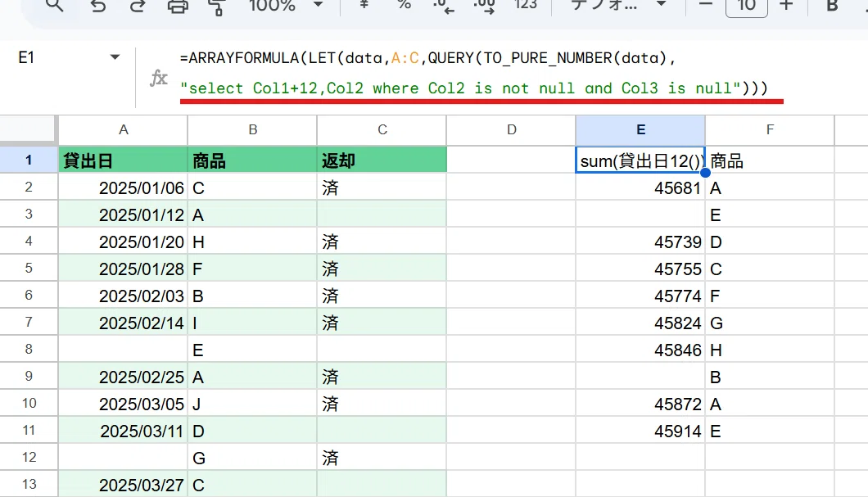Click the date 2025/01/20
The height and width of the screenshot is (497, 868).
(141, 242)
